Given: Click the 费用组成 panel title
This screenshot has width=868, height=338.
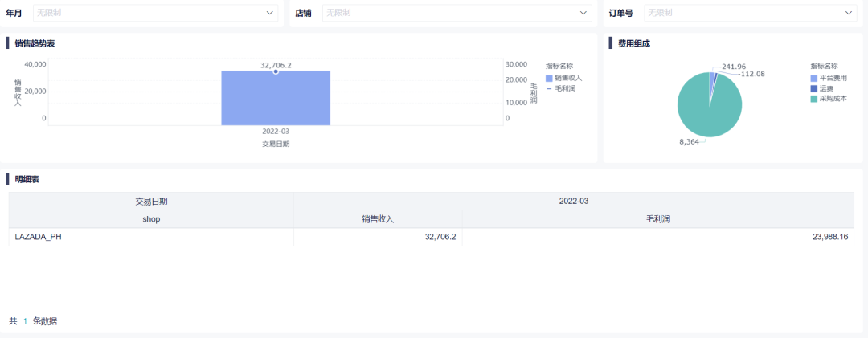Looking at the screenshot, I should (x=634, y=43).
